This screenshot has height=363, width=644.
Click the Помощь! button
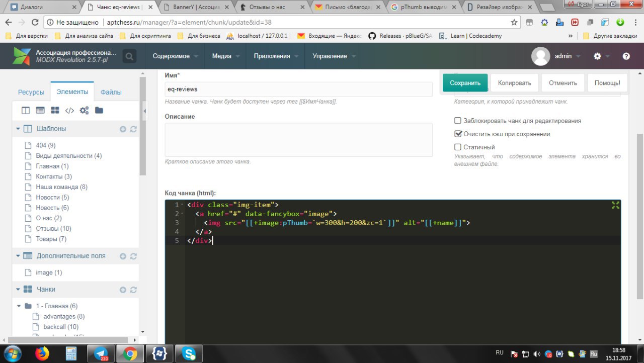coord(607,83)
